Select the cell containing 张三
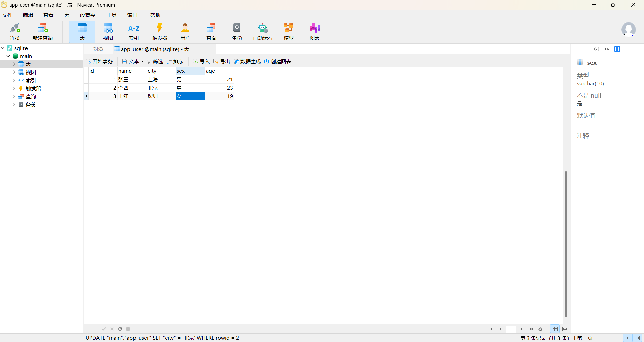644x342 pixels. tap(132, 80)
